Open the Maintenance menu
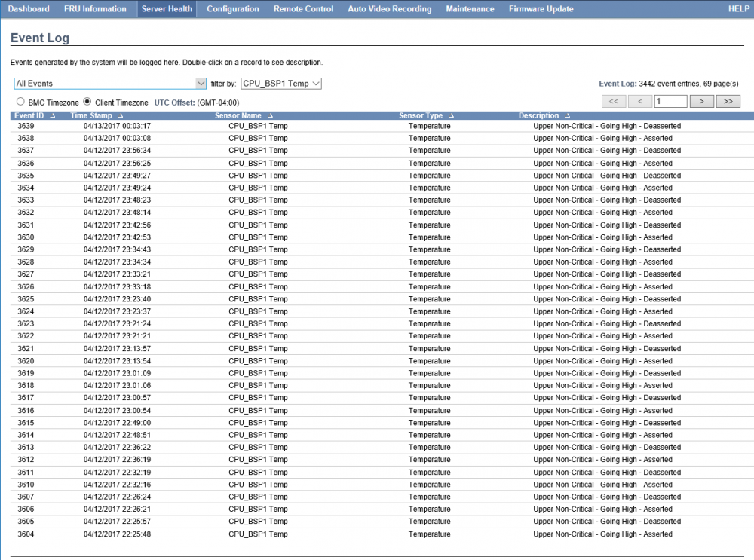Viewport: 754px width, 560px height. [x=470, y=8]
